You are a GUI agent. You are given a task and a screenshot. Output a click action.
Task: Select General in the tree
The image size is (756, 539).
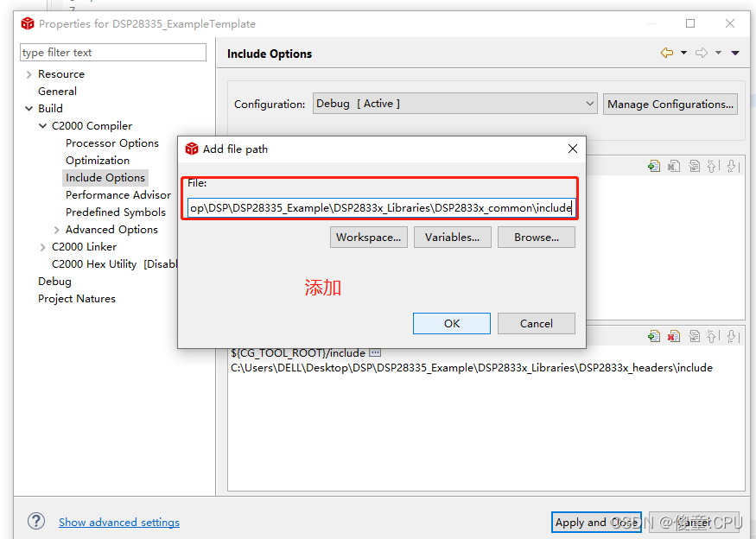pos(57,91)
